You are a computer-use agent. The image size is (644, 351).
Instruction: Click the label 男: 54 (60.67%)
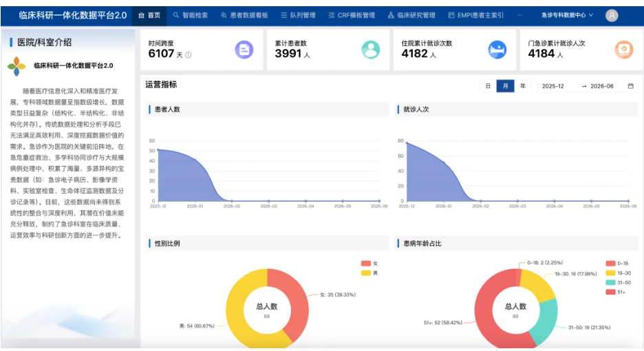tap(197, 326)
